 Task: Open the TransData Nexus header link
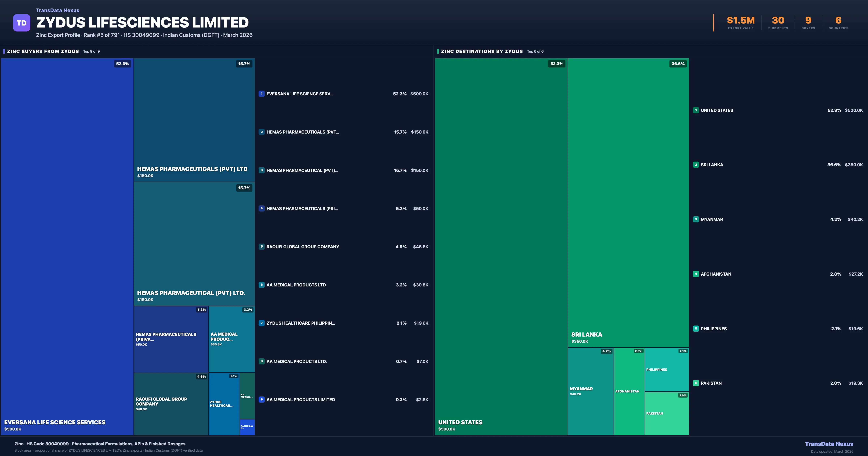[58, 10]
